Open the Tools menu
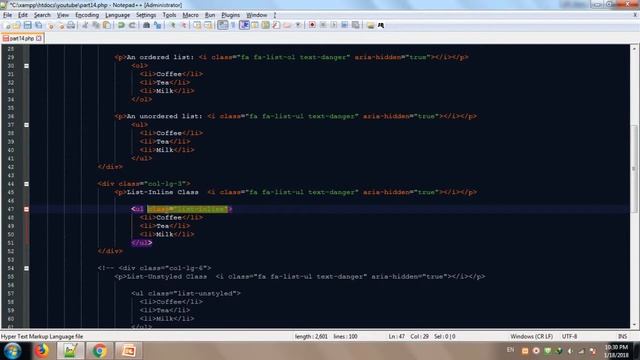The height and width of the screenshot is (360, 640). click(x=169, y=15)
